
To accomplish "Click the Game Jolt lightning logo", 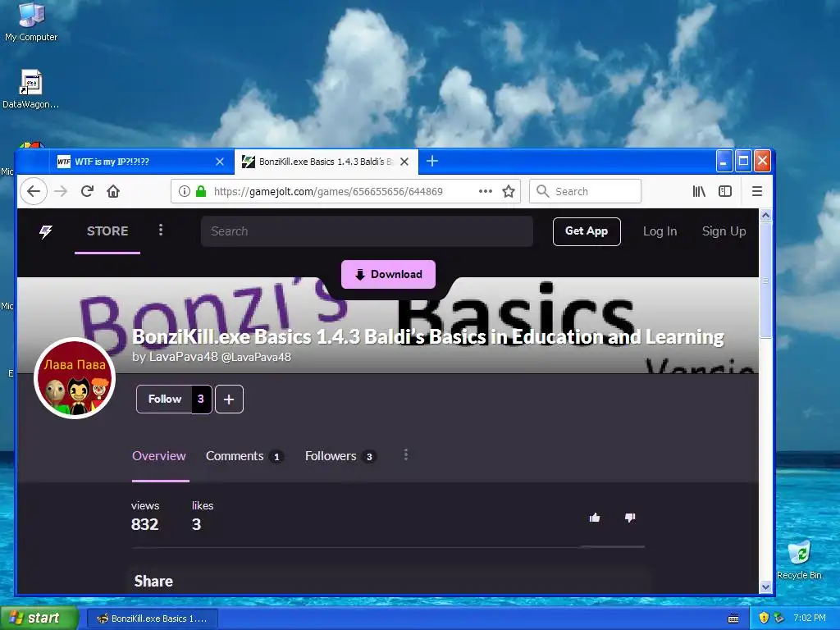I will coord(46,231).
